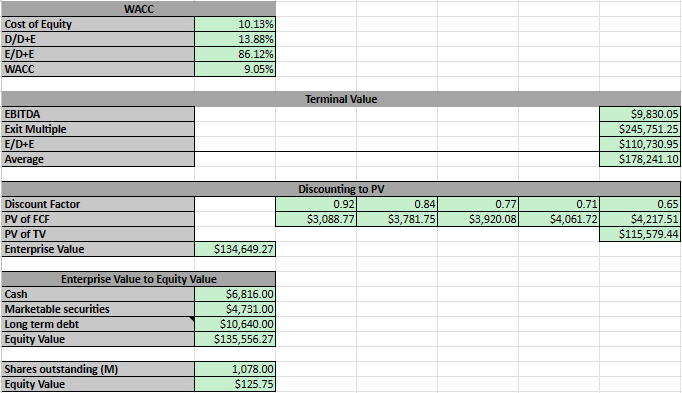Select the 0.65 discount factor cell

pyautogui.click(x=640, y=204)
